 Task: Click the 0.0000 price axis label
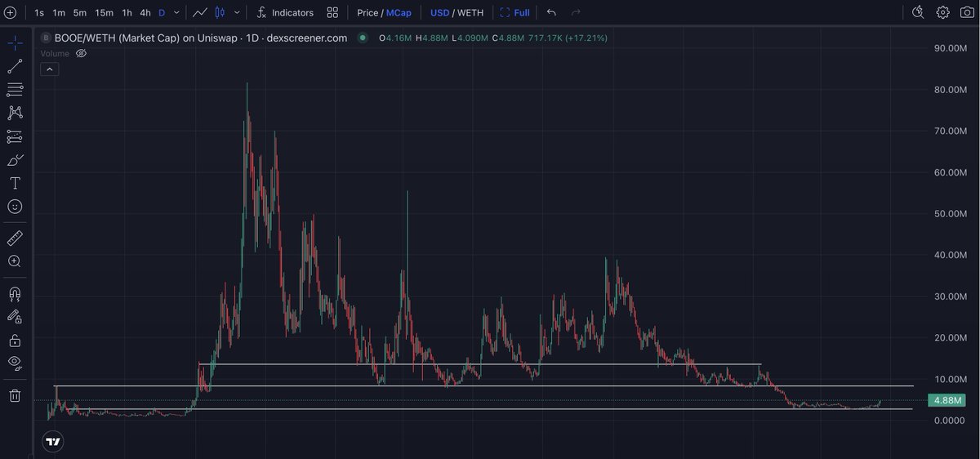(951, 421)
